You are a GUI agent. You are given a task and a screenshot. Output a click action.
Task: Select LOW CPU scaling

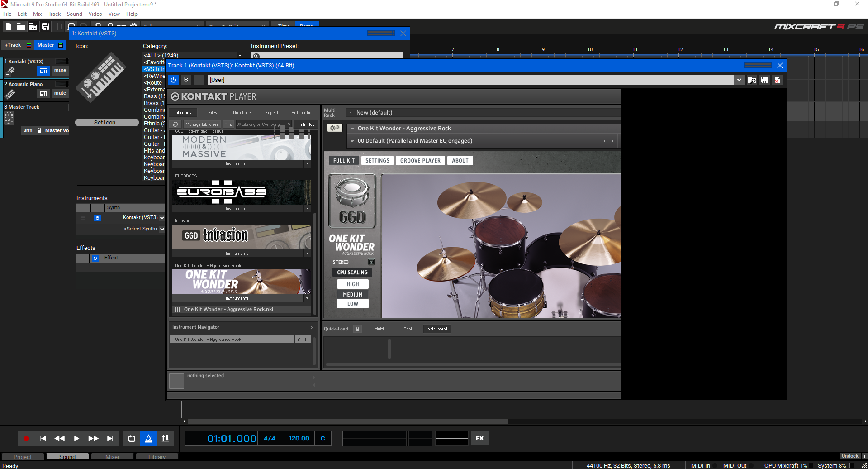[x=353, y=304]
